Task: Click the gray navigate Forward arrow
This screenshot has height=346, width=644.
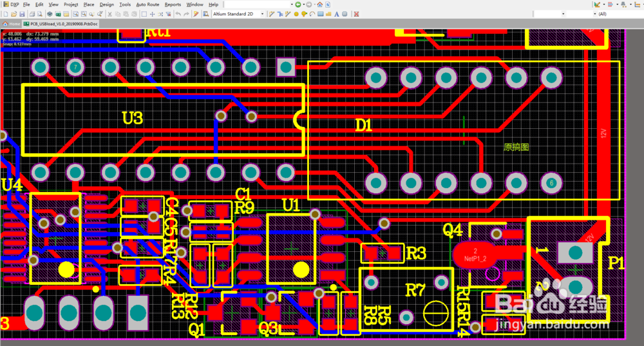Action: [309, 5]
